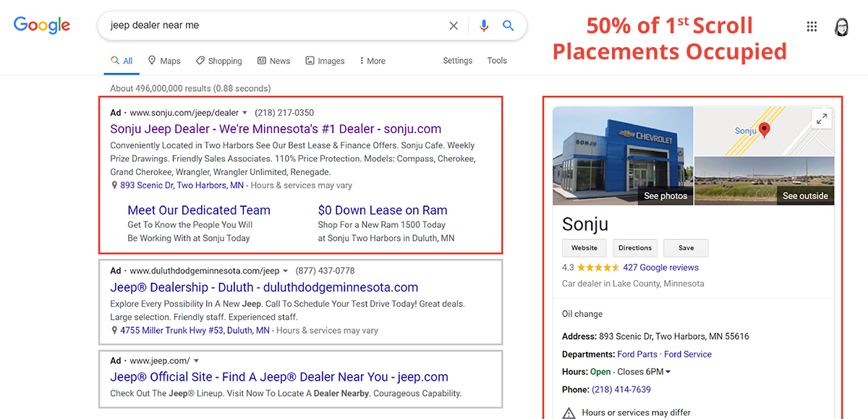Clear the search query with the X
Screen dimensions: 868x419
(x=454, y=25)
